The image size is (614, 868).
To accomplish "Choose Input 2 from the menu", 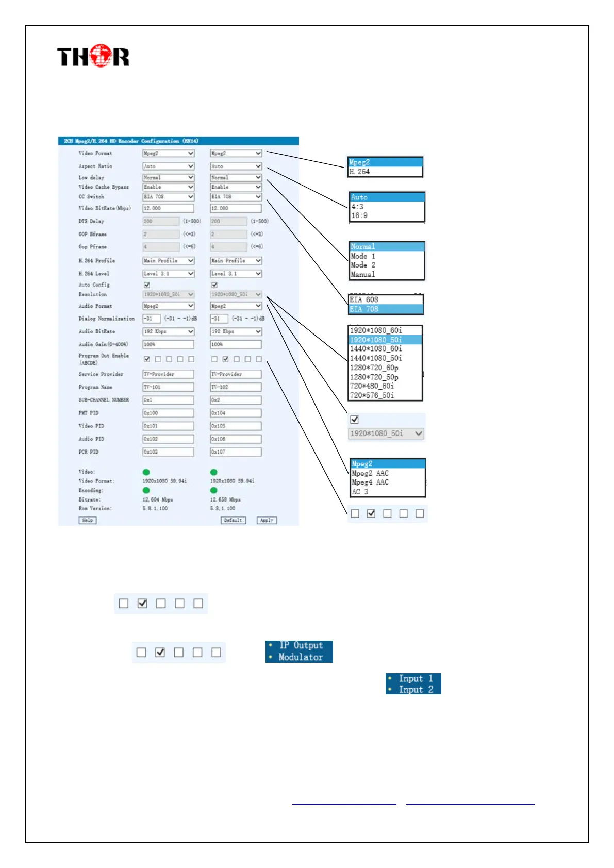I will [x=416, y=690].
